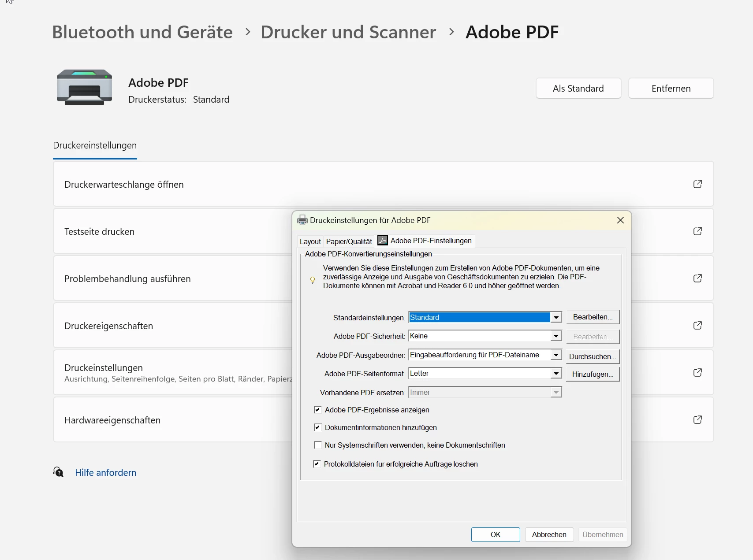Click the printer icon in dialog title bar
Image resolution: width=753 pixels, height=560 pixels.
click(x=302, y=220)
